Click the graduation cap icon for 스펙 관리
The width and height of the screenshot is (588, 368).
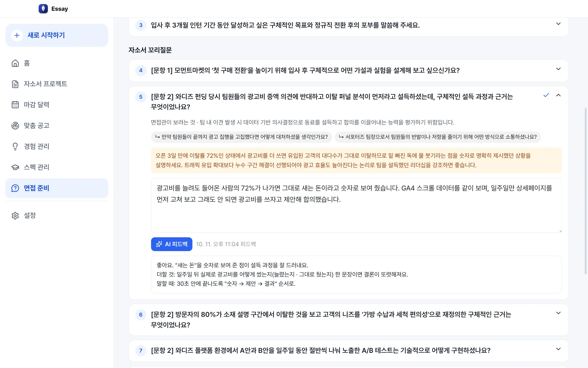coord(15,167)
